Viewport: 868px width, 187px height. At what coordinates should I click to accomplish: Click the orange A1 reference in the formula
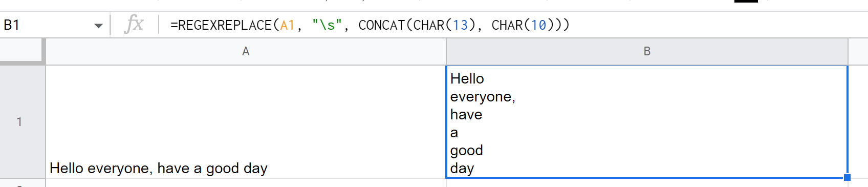[287, 25]
